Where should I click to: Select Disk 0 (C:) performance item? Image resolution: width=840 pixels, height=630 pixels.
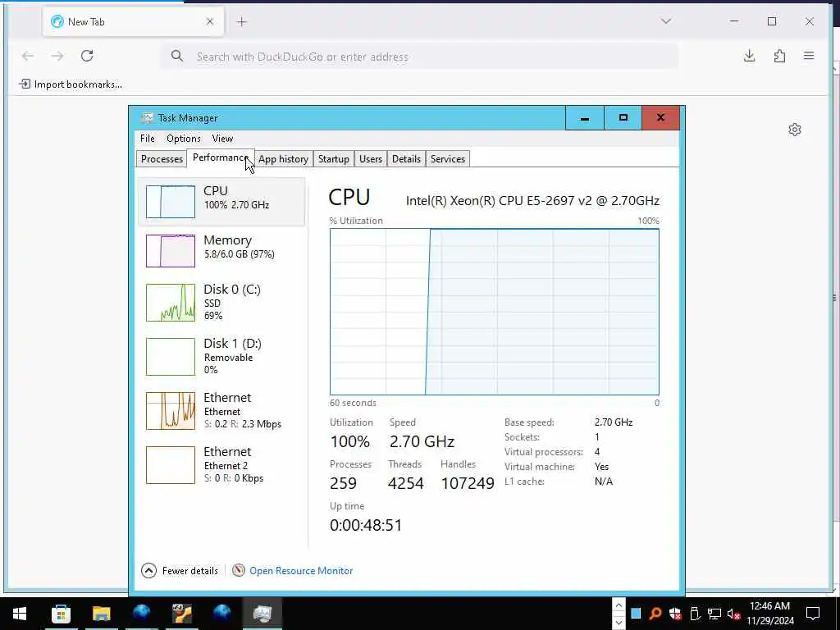[221, 302]
